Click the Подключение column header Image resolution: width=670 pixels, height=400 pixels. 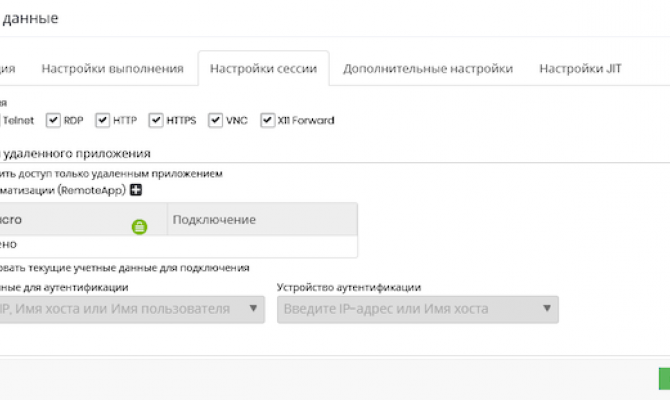(214, 219)
